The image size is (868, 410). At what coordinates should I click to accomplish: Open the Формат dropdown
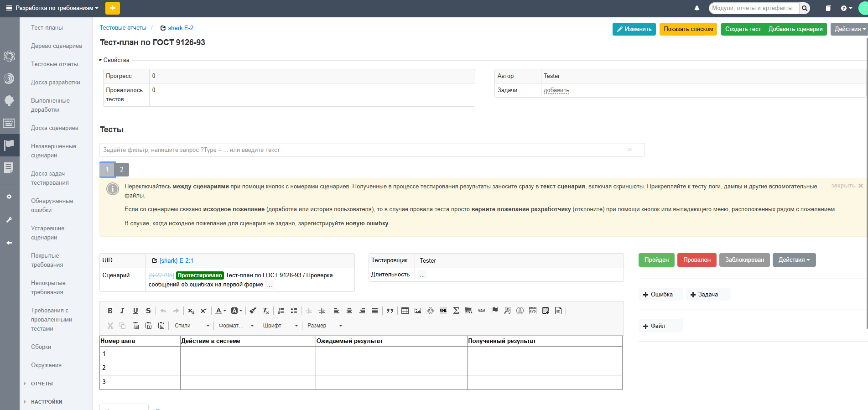tap(236, 326)
